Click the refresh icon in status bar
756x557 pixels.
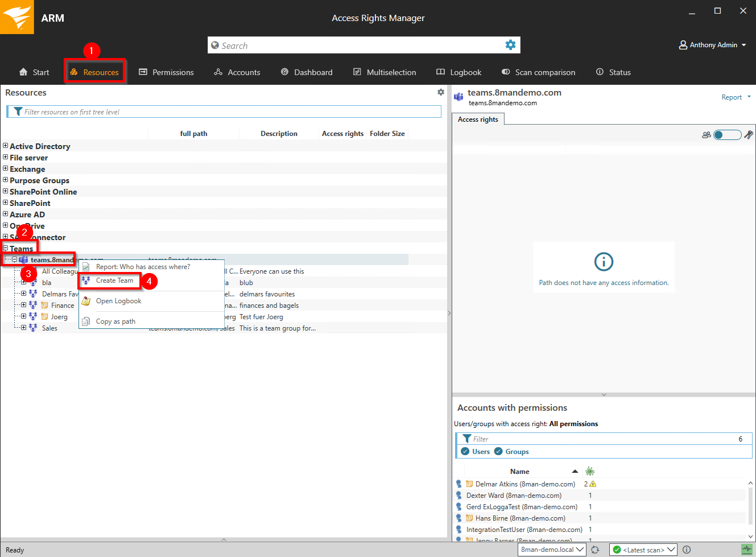pyautogui.click(x=595, y=550)
